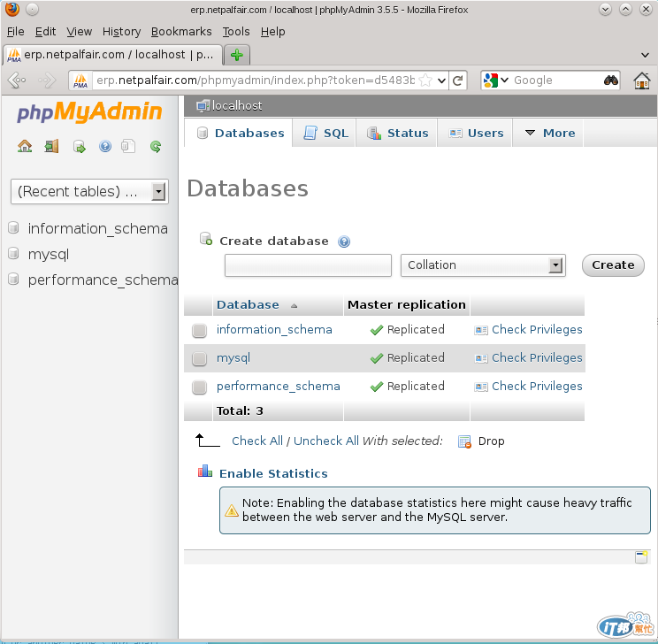Switch to the SQL tab
This screenshot has width=658, height=644.
(325, 133)
